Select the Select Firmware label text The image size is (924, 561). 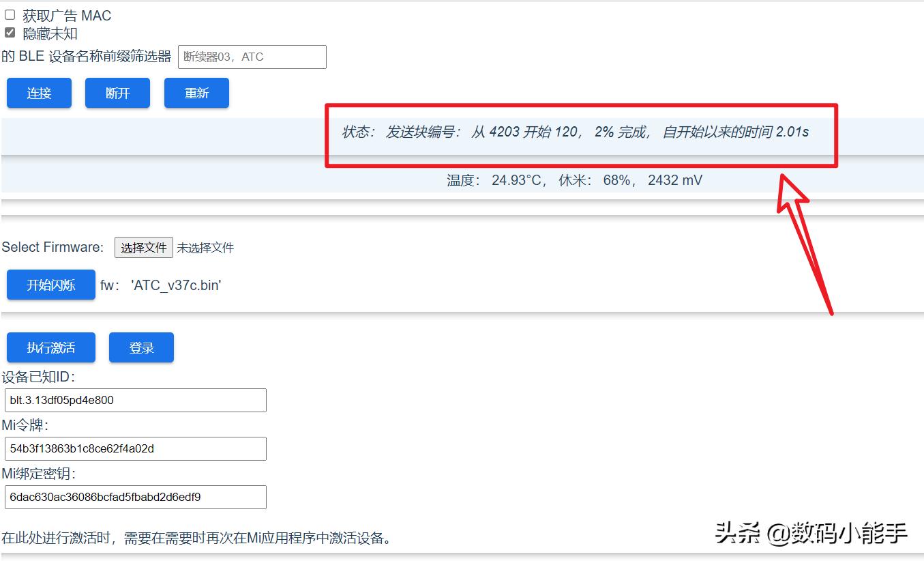(x=52, y=247)
